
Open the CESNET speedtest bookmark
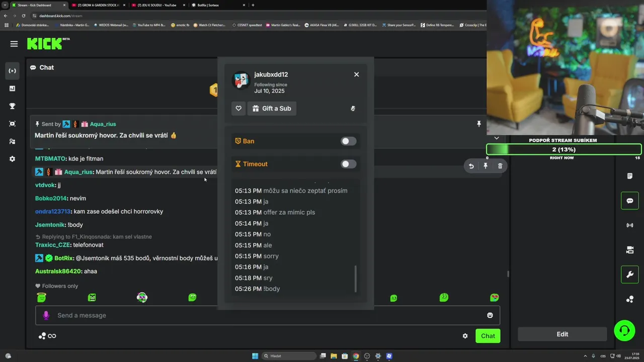tap(247, 25)
